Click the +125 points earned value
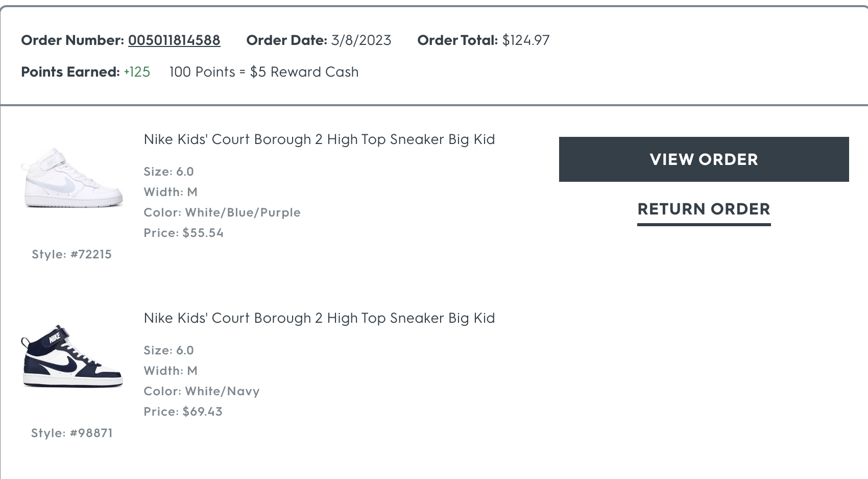The height and width of the screenshot is (479, 868). pos(137,72)
